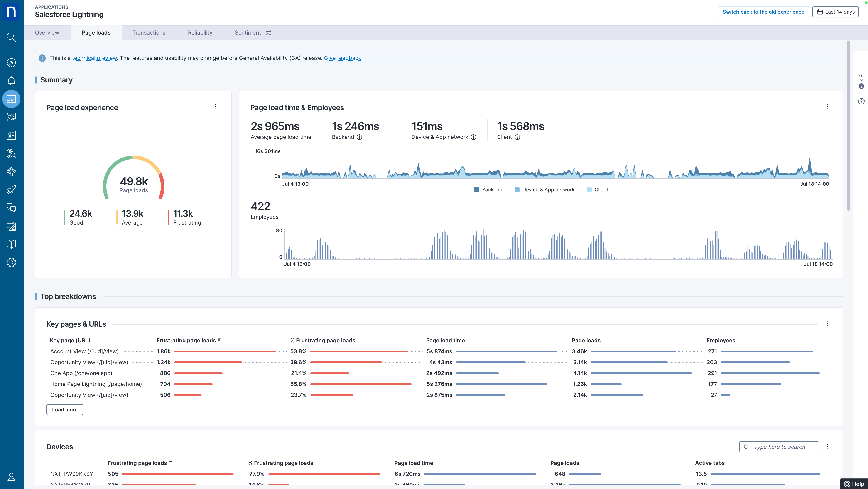Open Investigations via the fingerprint icon
Image resolution: width=868 pixels, height=489 pixels.
[11, 154]
